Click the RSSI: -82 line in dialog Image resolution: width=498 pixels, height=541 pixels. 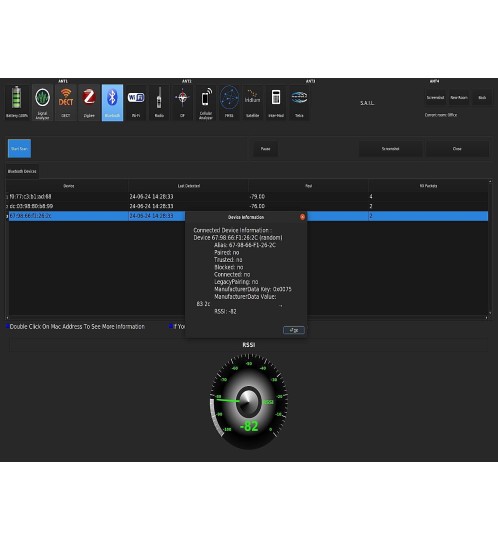pyautogui.click(x=225, y=311)
